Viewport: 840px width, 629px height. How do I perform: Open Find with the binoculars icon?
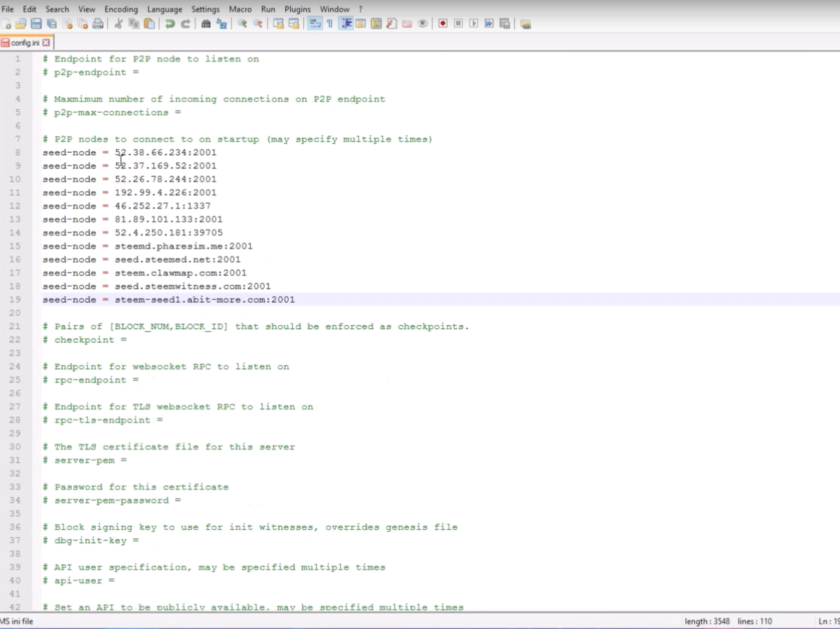206,23
